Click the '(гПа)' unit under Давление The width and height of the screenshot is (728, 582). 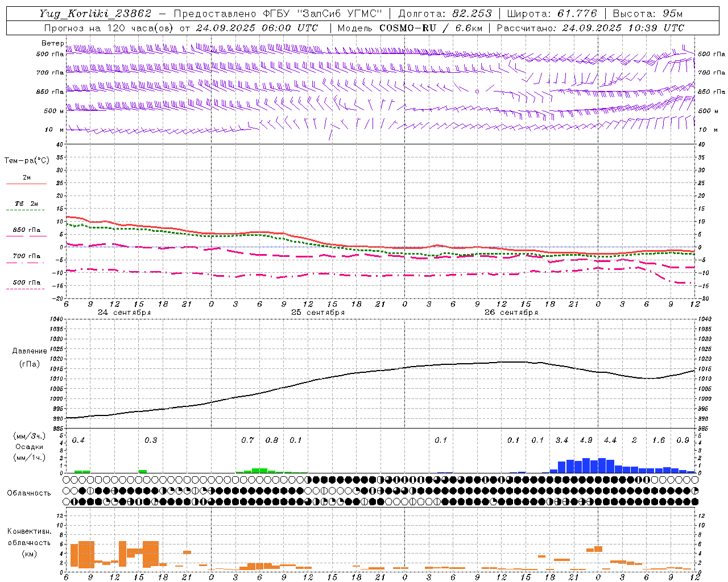point(30,364)
